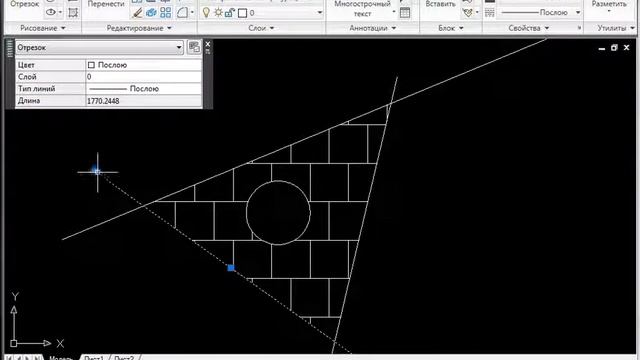Click the UCS origin icon square
Image resolution: width=640 pixels, height=360 pixels.
13,344
